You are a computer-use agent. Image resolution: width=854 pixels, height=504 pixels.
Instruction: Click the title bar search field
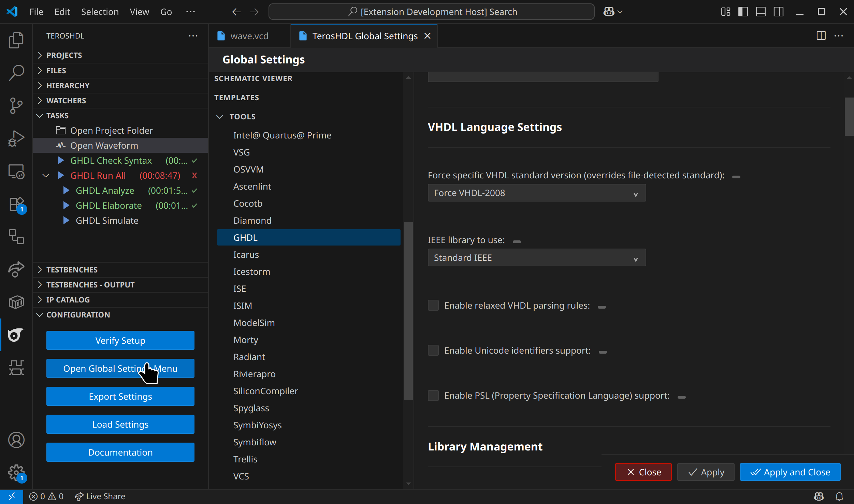432,12
